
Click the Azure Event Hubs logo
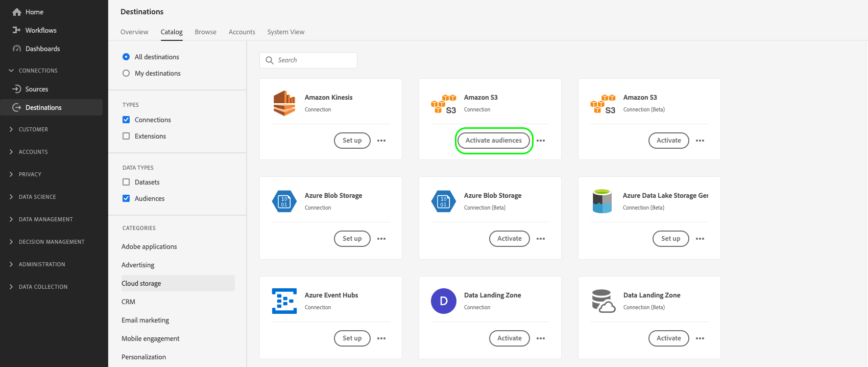(x=284, y=301)
